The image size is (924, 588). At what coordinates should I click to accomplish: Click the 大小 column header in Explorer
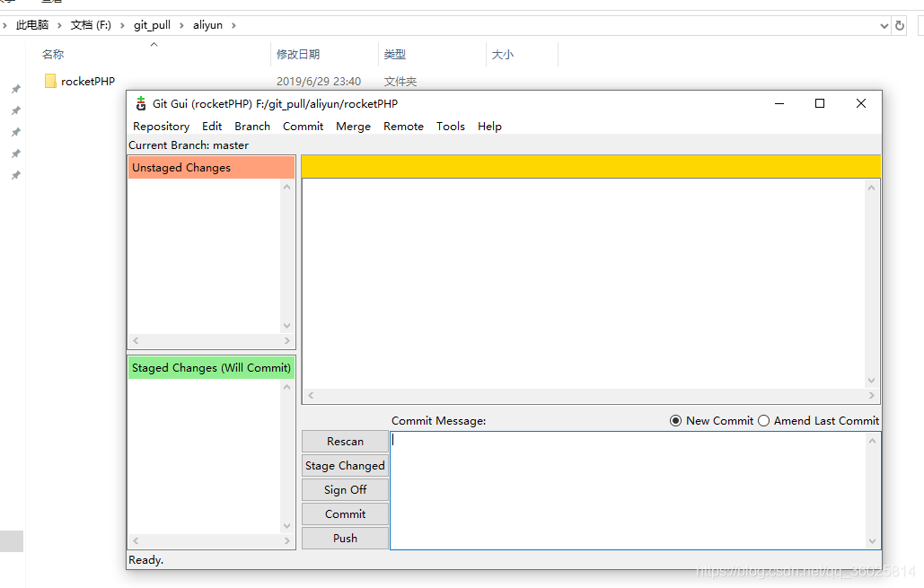(503, 54)
